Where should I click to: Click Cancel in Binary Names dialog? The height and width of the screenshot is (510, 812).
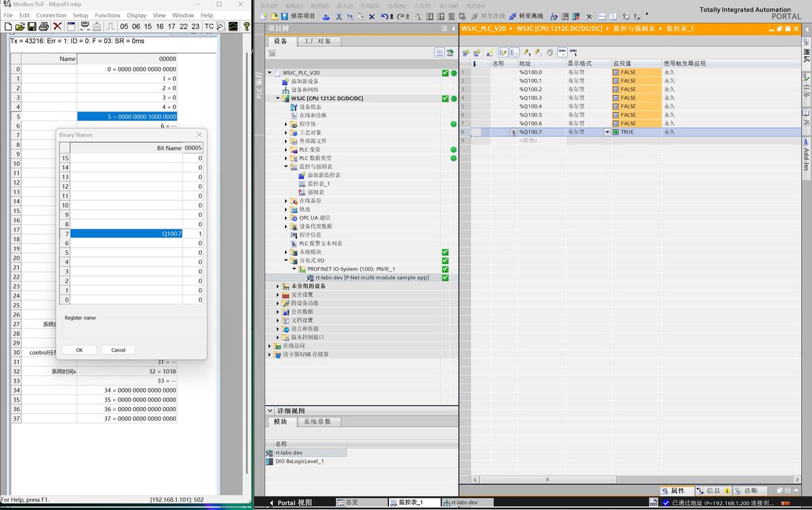point(118,350)
